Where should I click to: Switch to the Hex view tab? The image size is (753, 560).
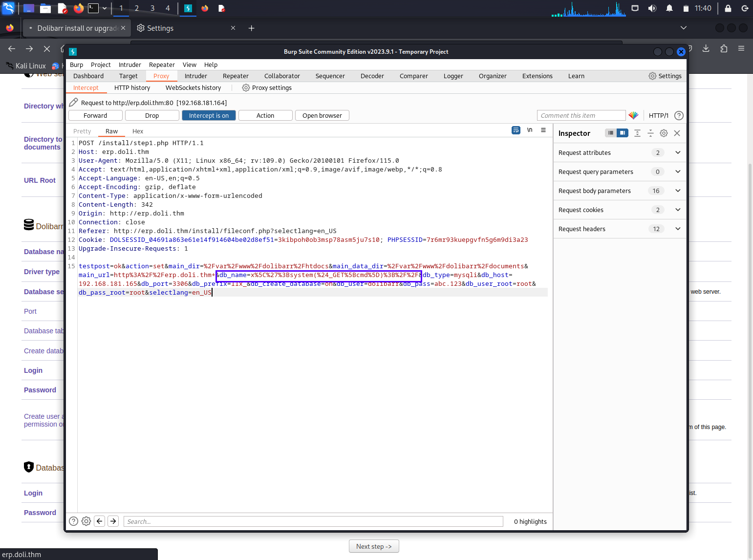[138, 131]
